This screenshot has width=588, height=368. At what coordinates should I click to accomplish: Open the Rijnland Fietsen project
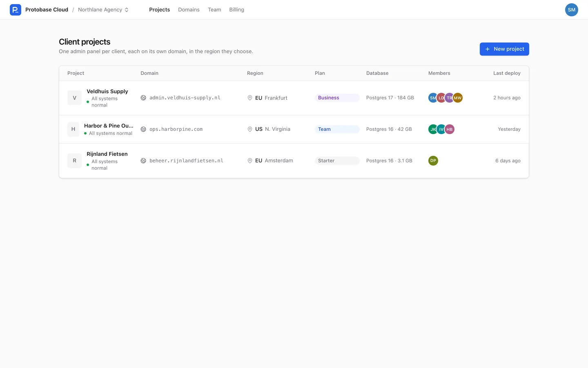pyautogui.click(x=107, y=154)
